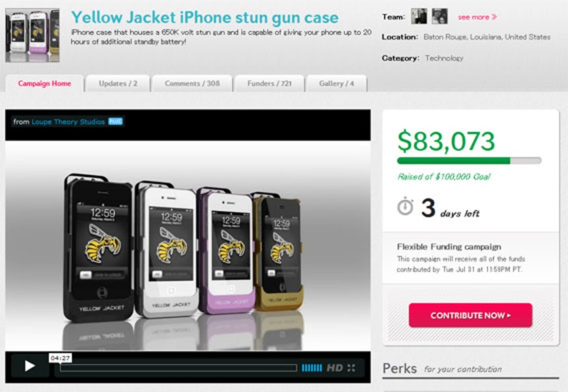Image resolution: width=568 pixels, height=392 pixels.
Task: Click the campaign thumbnail image
Action: (x=32, y=35)
